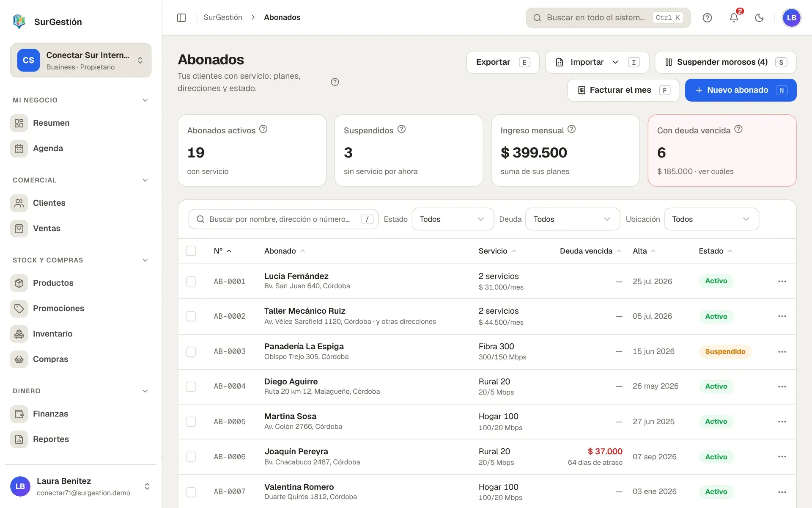Viewport: 812px width, 508px height.
Task: Check the AB-0002 row checkbox
Action: pyautogui.click(x=191, y=316)
